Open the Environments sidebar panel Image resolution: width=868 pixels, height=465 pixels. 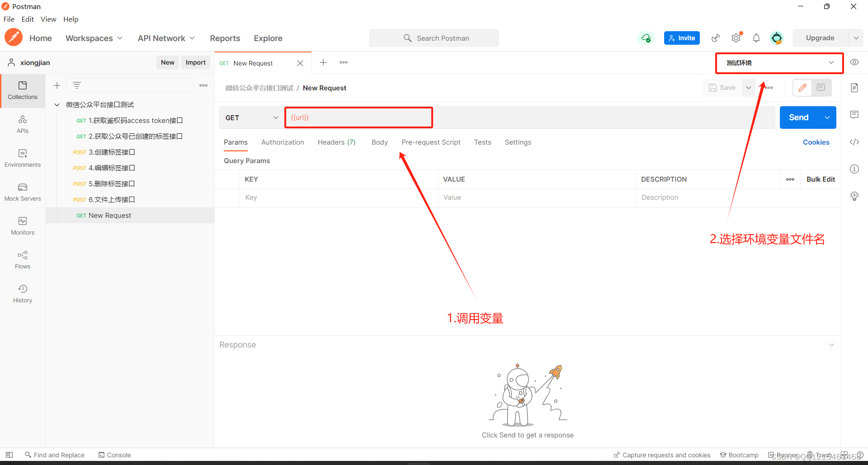coord(23,158)
